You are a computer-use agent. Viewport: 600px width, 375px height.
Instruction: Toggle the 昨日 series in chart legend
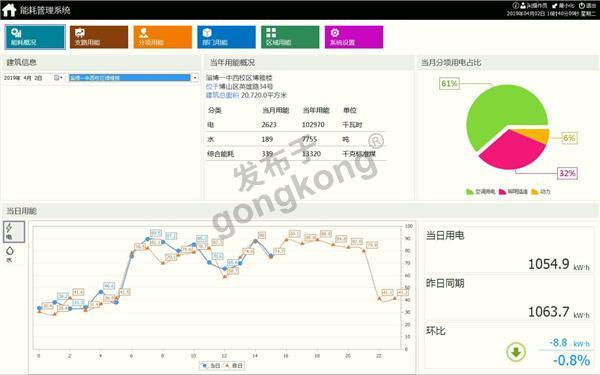point(233,366)
